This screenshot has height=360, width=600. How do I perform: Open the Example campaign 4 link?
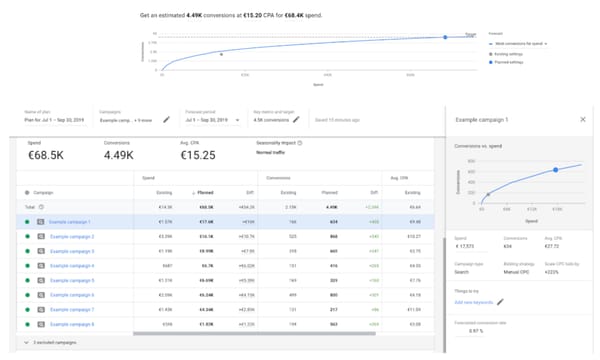[x=72, y=266]
